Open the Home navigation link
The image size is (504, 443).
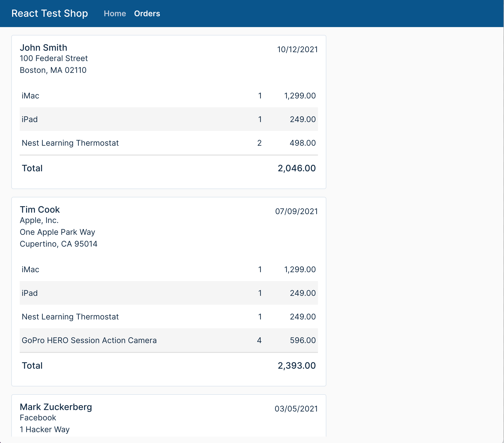coord(115,14)
